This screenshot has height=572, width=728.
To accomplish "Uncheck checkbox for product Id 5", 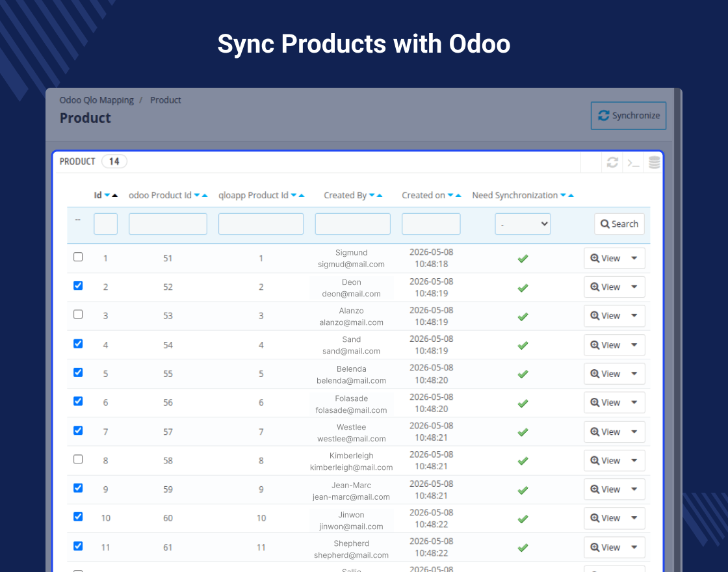I will click(78, 372).
